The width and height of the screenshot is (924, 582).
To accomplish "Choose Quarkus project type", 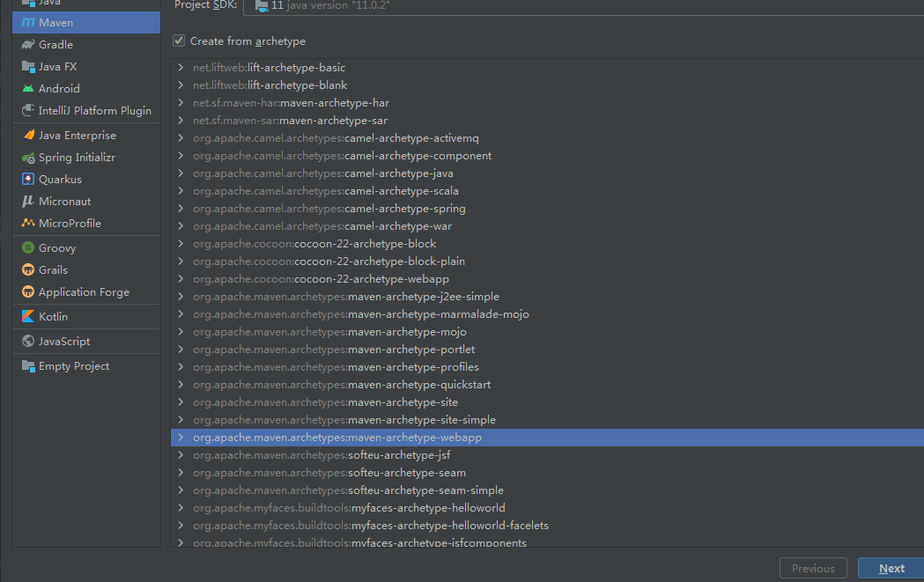I will click(x=86, y=179).
